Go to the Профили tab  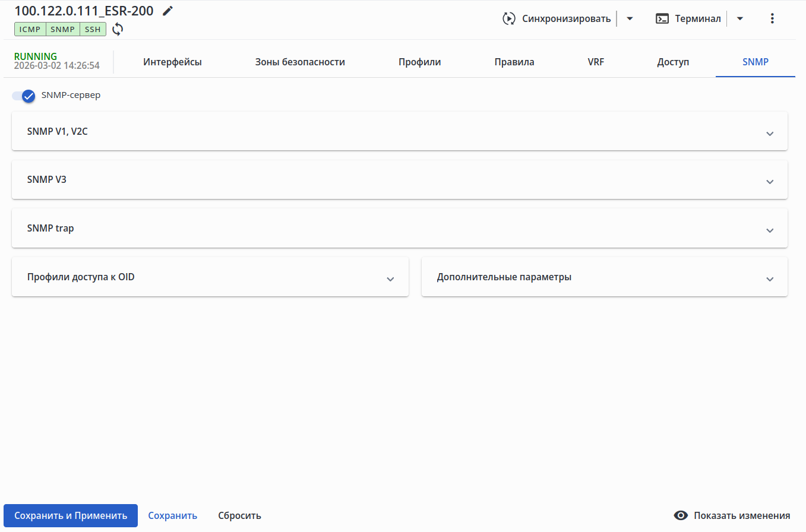coord(419,62)
